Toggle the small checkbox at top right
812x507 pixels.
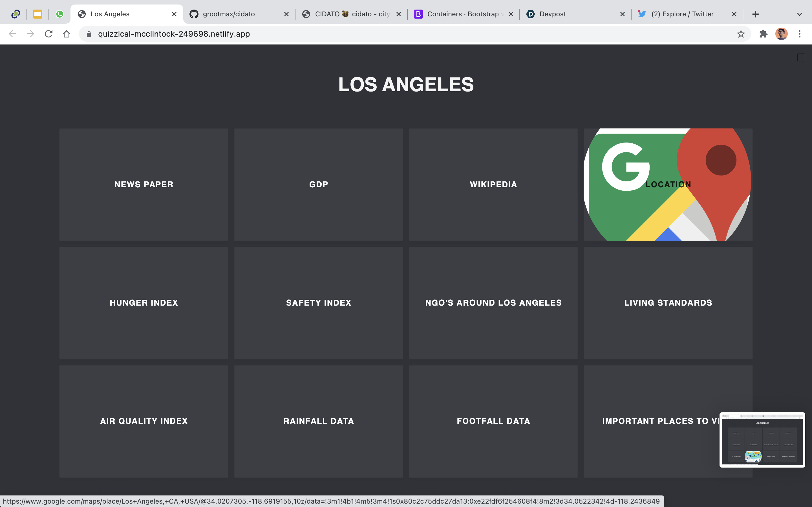(x=801, y=58)
